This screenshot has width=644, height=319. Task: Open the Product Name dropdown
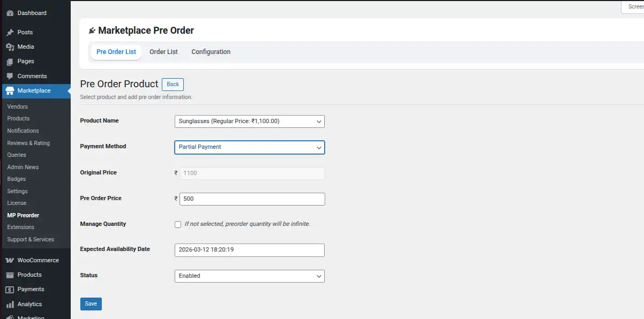coord(249,121)
